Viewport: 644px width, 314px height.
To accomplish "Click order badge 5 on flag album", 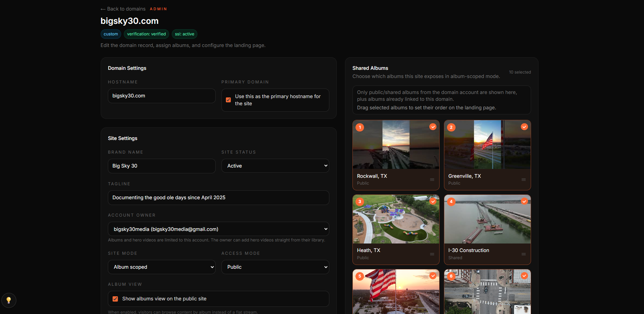I will (360, 276).
